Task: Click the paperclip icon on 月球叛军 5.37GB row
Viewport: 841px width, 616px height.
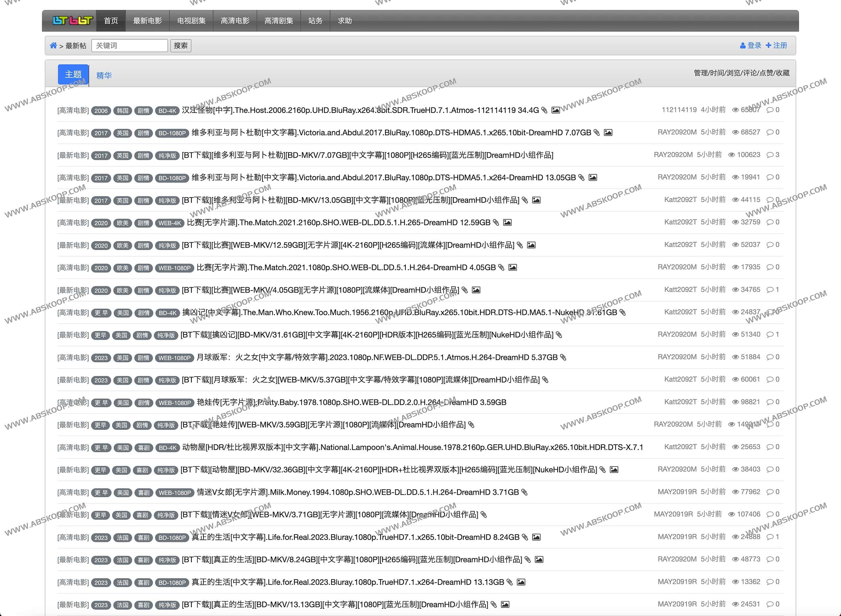Action: click(x=563, y=357)
